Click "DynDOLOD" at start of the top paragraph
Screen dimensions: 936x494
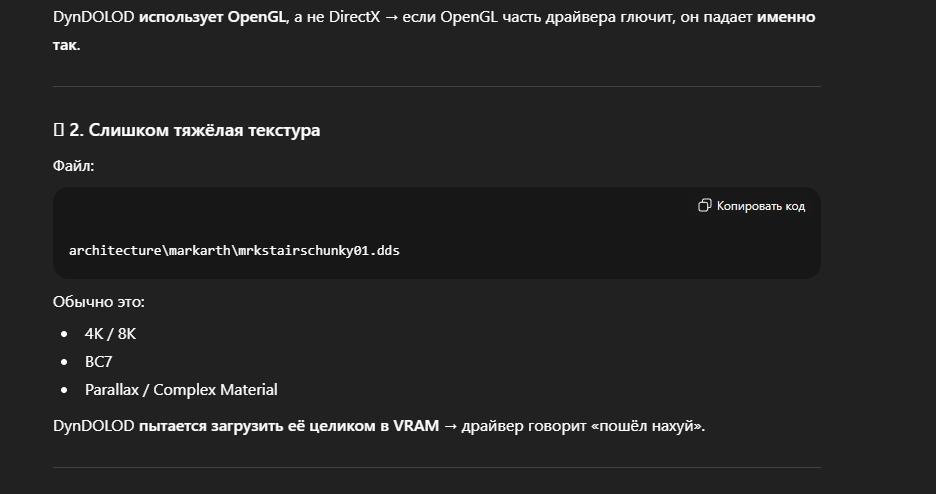point(93,17)
